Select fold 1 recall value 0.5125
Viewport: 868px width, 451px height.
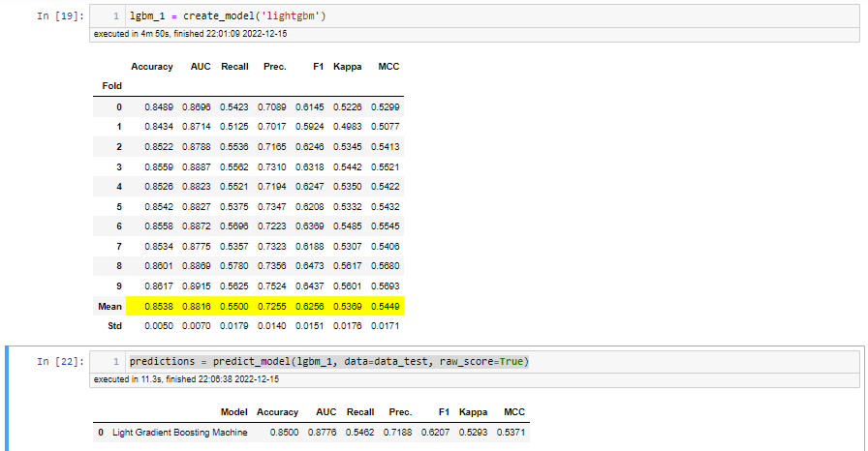tap(234, 127)
